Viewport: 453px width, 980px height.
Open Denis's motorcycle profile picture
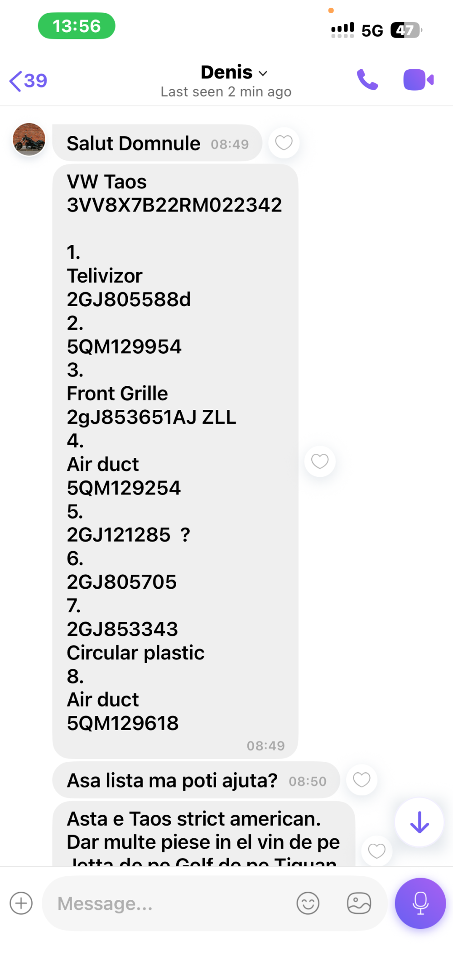(x=29, y=139)
